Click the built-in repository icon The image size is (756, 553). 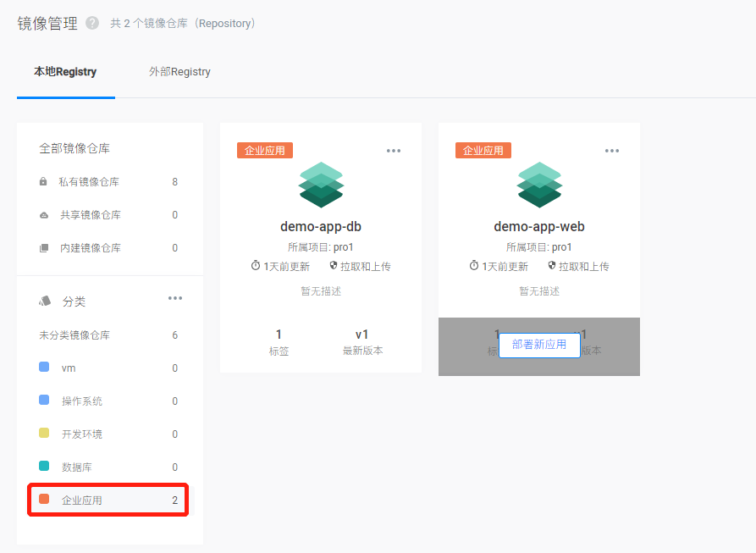tap(43, 248)
